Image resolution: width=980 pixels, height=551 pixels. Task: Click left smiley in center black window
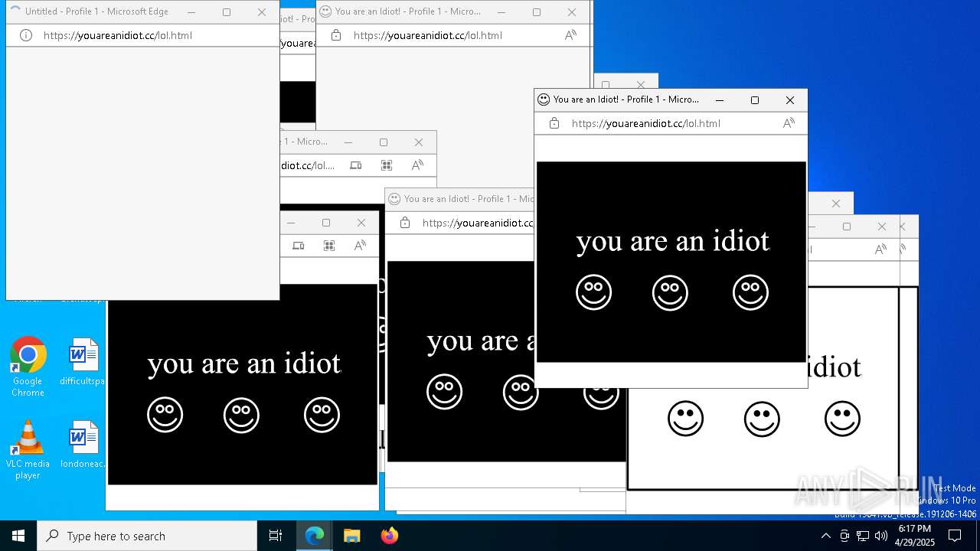[x=444, y=392]
